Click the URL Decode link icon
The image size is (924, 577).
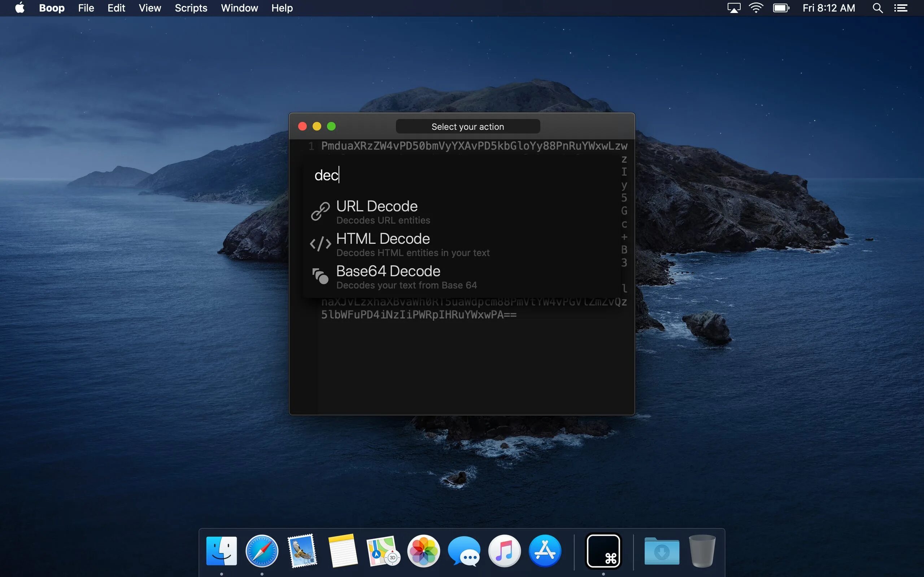point(320,211)
